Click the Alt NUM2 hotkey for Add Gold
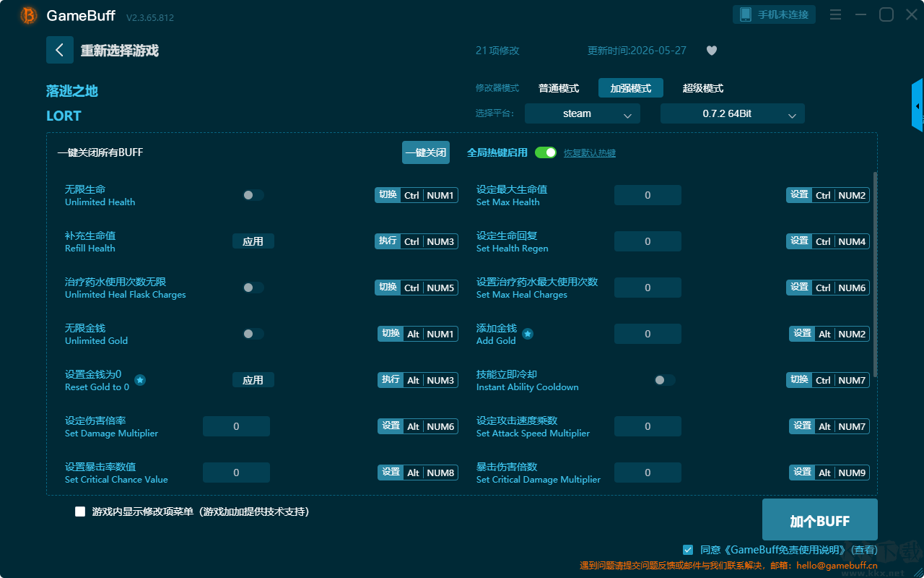This screenshot has height=578, width=924. [x=829, y=334]
